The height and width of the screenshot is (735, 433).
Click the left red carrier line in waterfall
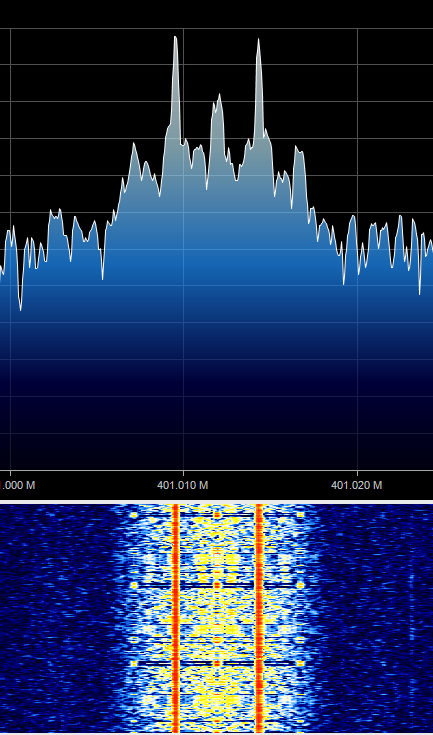point(176,619)
